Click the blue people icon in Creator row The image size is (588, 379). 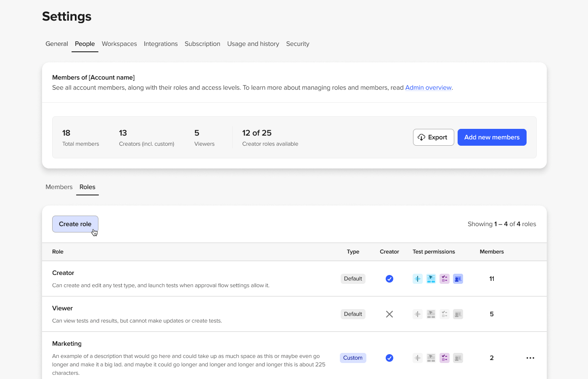458,279
